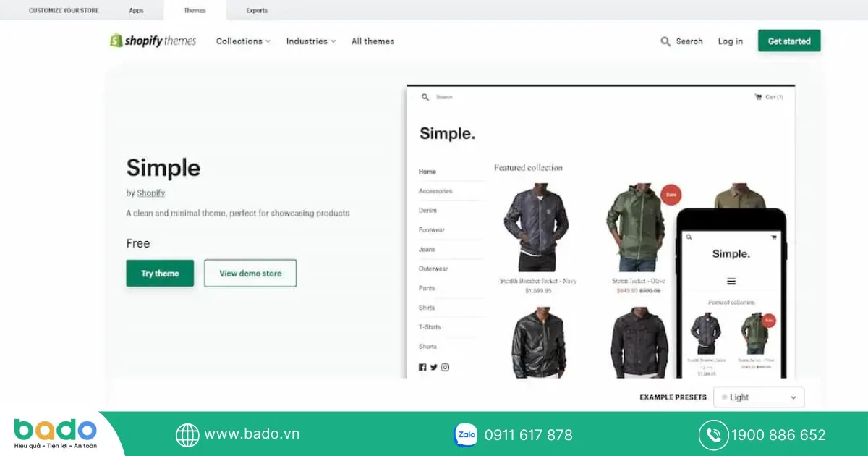Click the Log in link
This screenshot has width=868, height=456.
coord(731,41)
